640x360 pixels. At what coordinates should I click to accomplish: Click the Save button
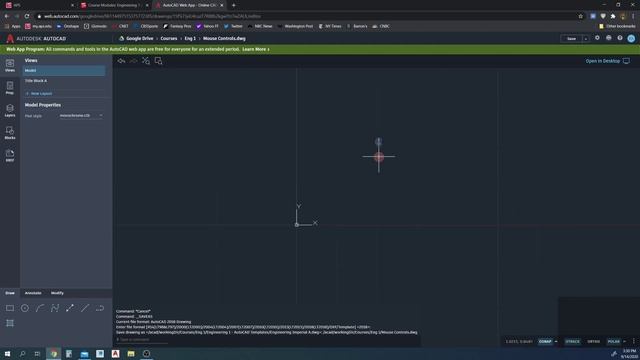[x=571, y=38]
